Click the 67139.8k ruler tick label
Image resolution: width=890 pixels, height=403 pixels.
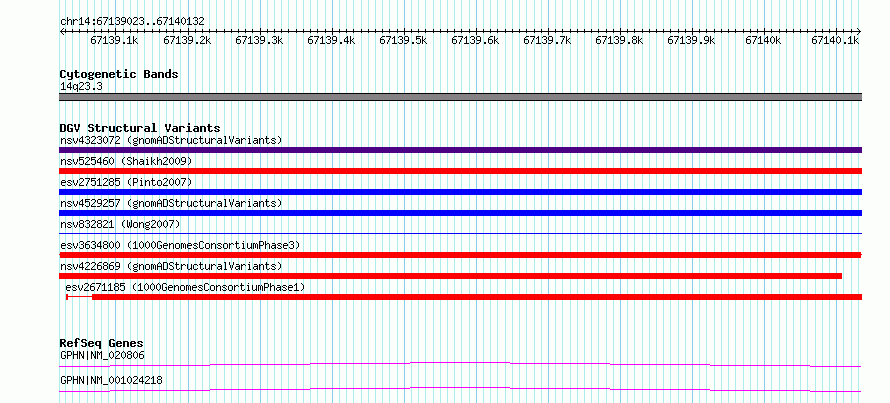coord(619,40)
